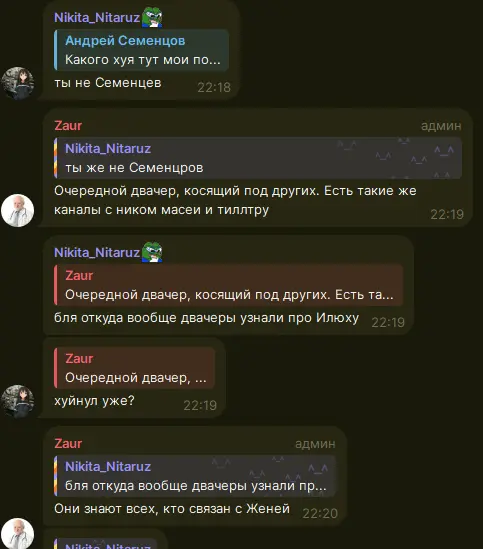This screenshot has height=549, width=483.
Task: Jump to the quoted Андрей Семенцов message
Action: [x=142, y=50]
